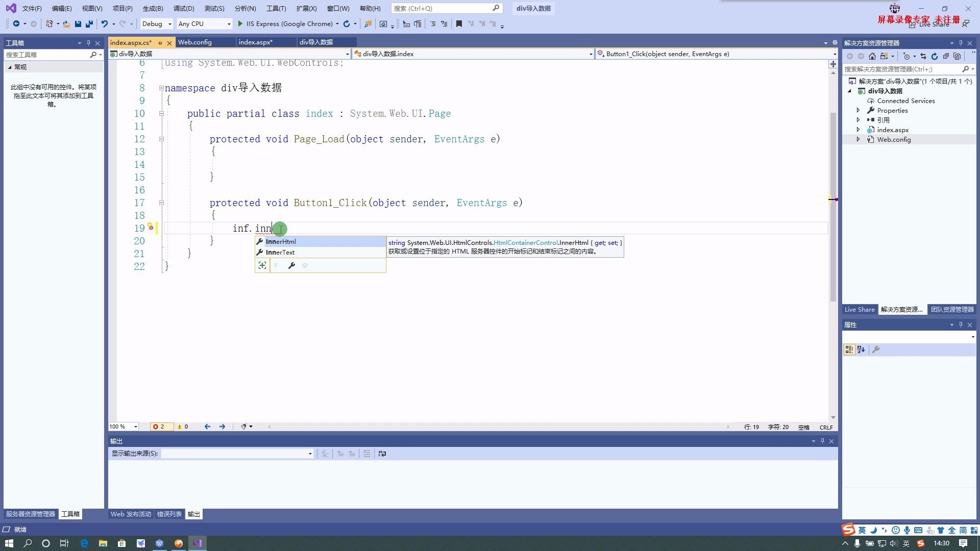Click Collapse All icon in Solution Explorer

946,56
